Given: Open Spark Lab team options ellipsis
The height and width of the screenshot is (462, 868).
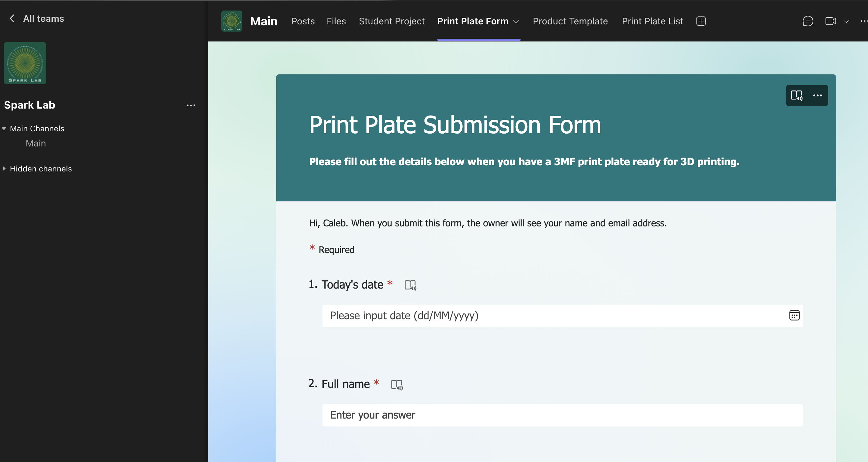Looking at the screenshot, I should (x=191, y=105).
